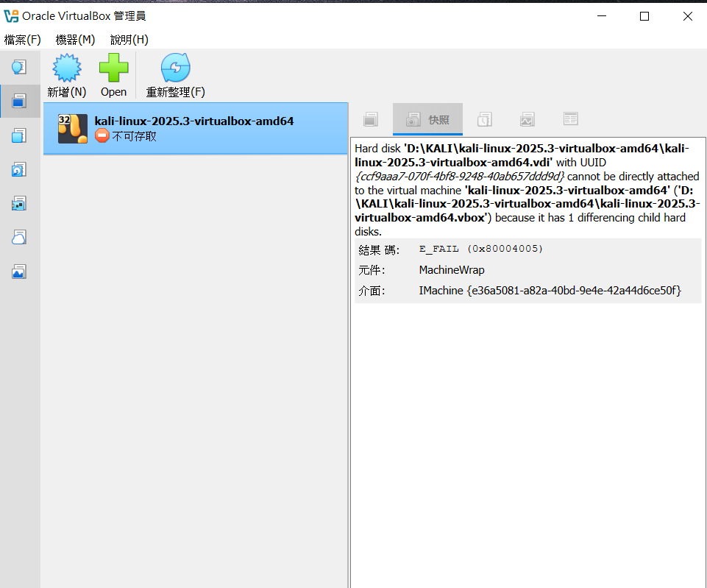Select the Machines sidebar icon
Screen dimensions: 707x588
click(x=19, y=101)
